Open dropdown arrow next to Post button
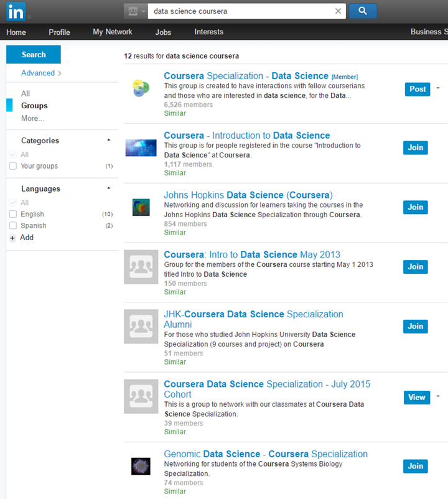This screenshot has height=499, width=448. [x=438, y=88]
